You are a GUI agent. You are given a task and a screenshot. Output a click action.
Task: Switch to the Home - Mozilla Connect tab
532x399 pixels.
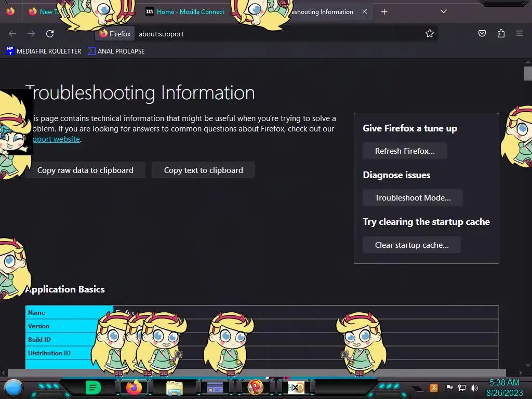(185, 12)
